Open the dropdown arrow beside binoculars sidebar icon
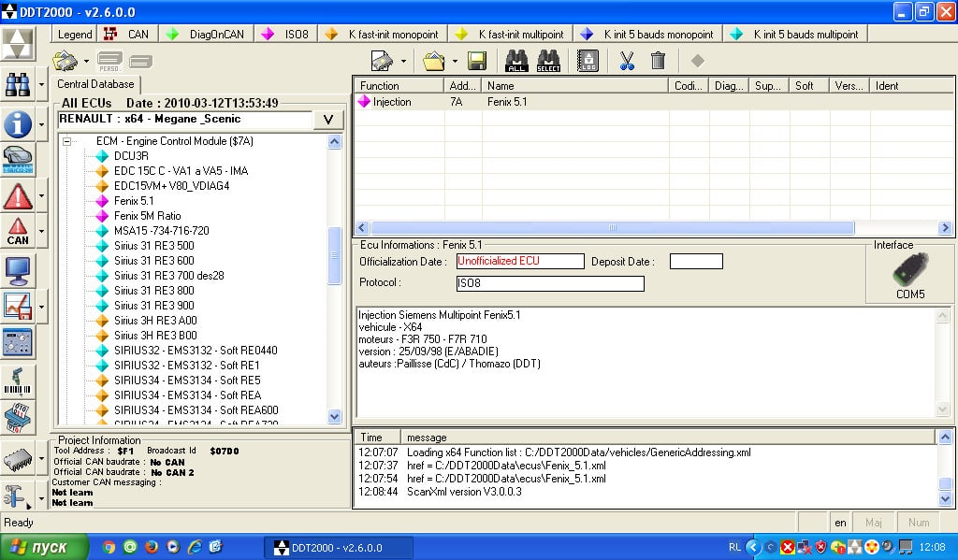 pyautogui.click(x=41, y=84)
